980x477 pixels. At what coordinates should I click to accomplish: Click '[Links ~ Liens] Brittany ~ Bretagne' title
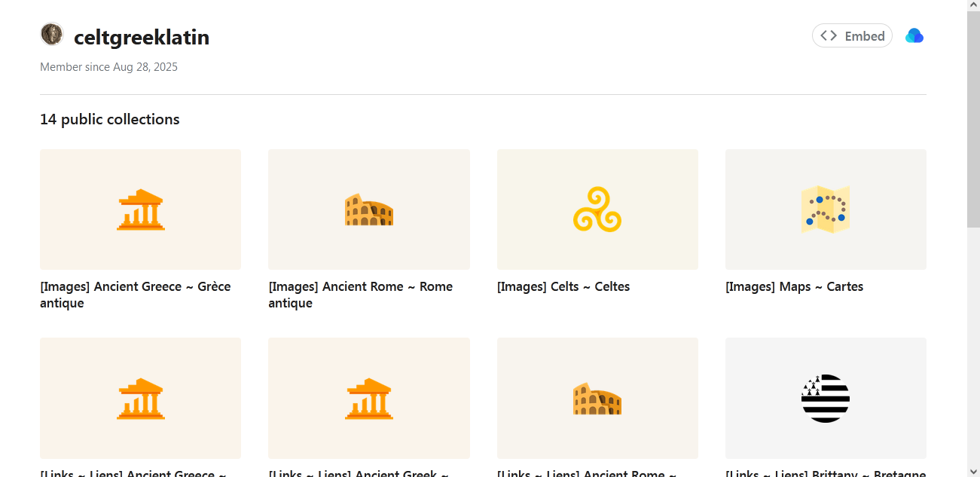[826, 473]
